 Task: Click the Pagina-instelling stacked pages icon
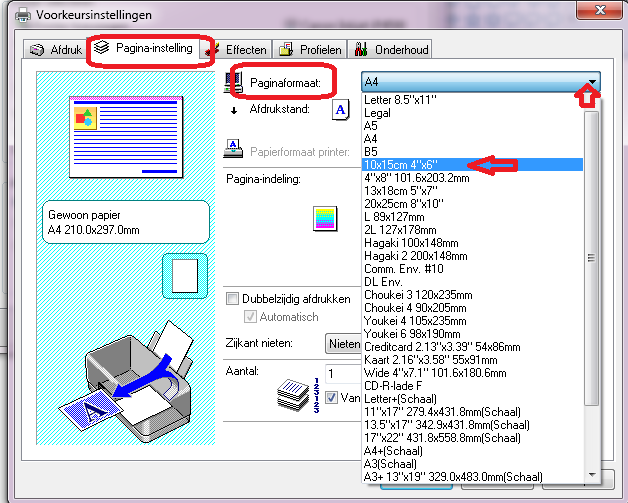101,47
